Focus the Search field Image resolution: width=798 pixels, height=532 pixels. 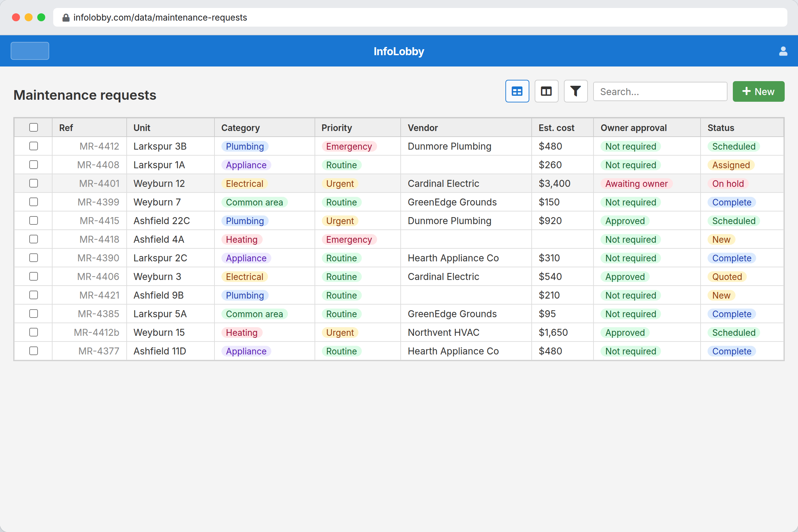pos(660,91)
